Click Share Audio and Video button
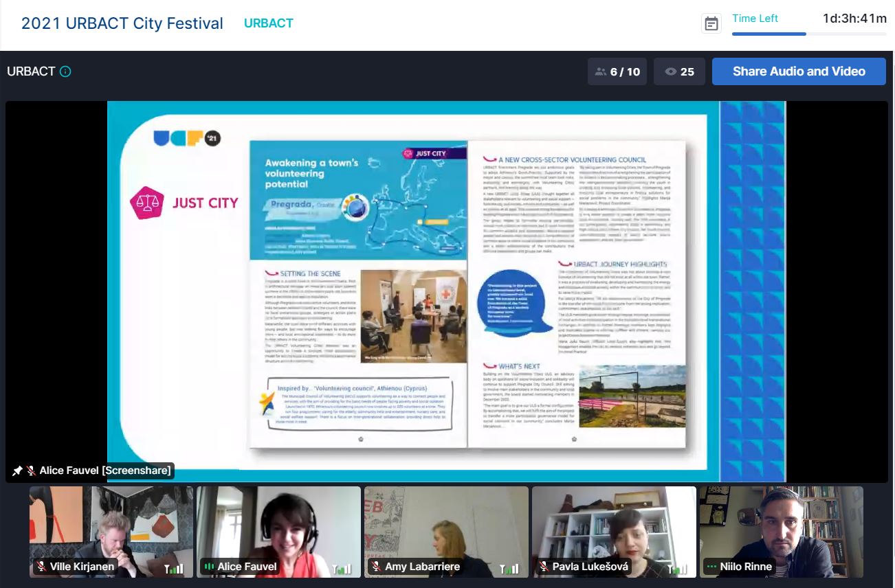 pos(799,71)
